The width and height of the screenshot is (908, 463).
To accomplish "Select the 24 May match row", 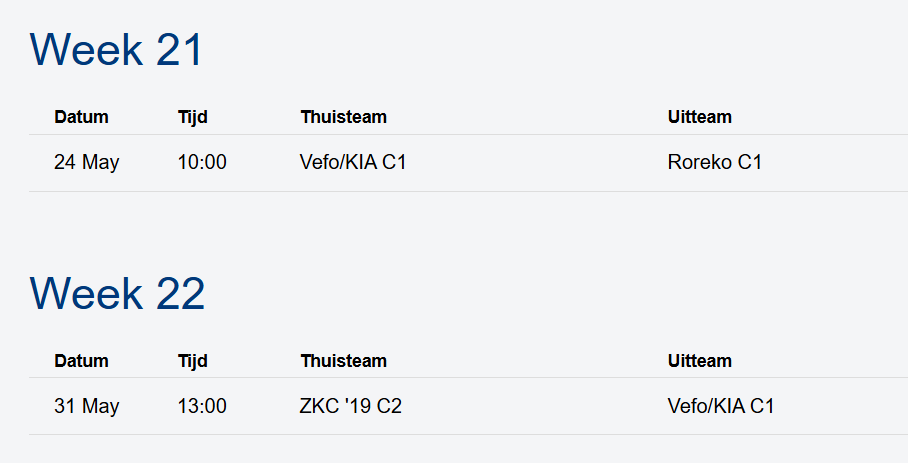I will click(468, 163).
